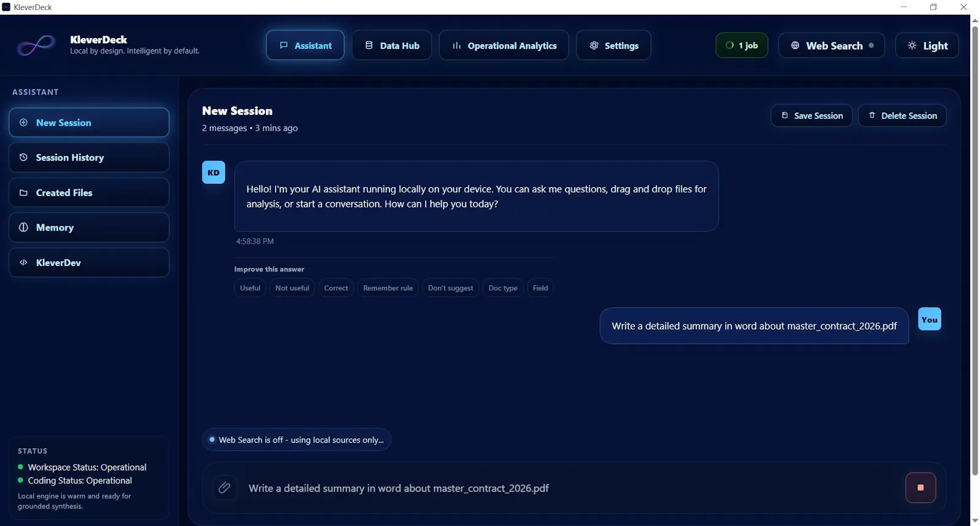Click the Correct feedback chip

click(x=336, y=288)
